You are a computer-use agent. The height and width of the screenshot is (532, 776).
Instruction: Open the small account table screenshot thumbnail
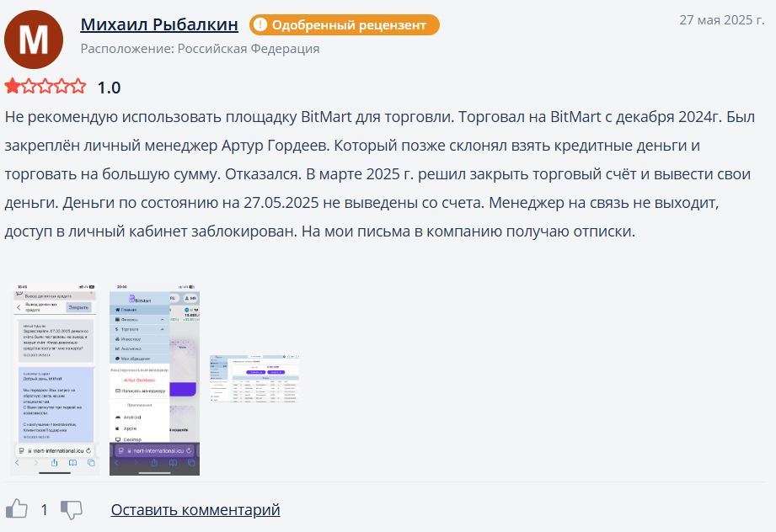[254, 379]
